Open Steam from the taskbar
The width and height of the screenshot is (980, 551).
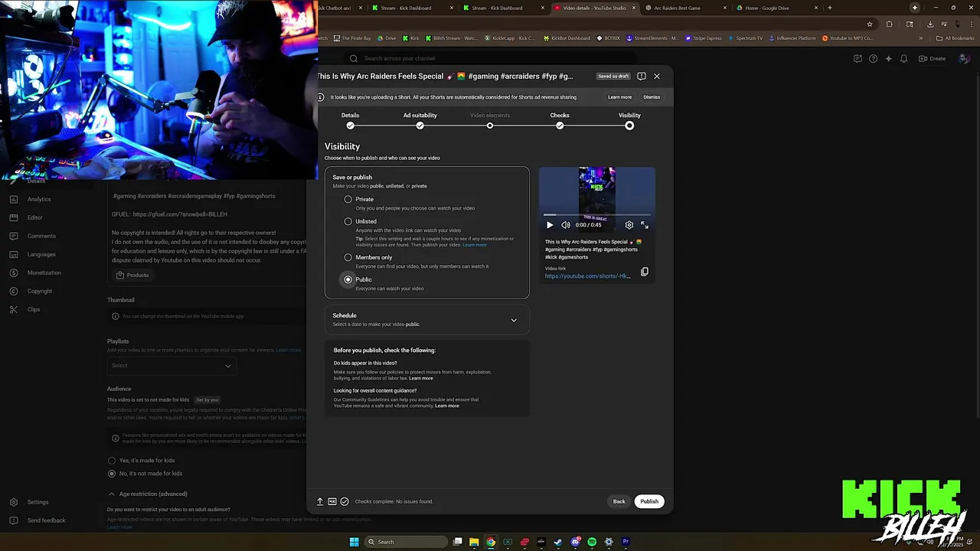558,542
